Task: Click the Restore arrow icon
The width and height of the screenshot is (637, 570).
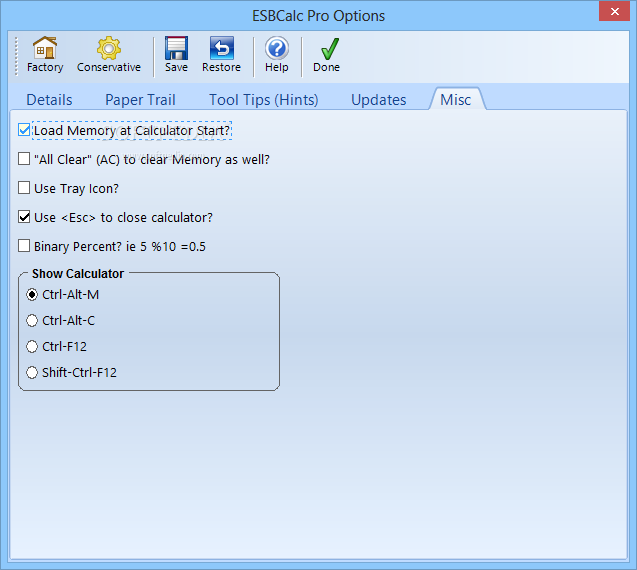Action: (x=221, y=48)
